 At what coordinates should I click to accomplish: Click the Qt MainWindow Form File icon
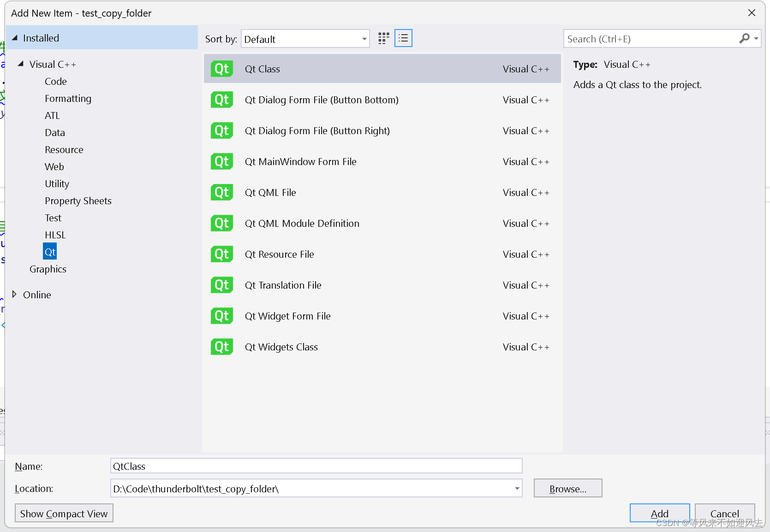[x=222, y=161]
